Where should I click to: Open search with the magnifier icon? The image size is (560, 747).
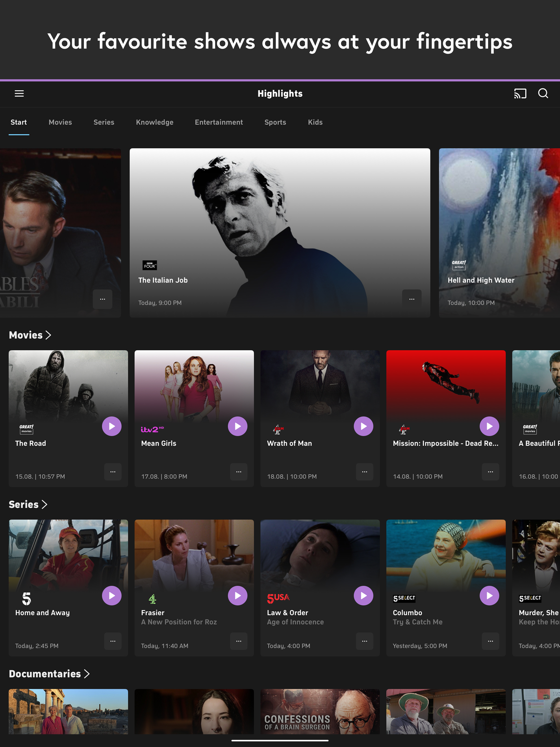[543, 94]
